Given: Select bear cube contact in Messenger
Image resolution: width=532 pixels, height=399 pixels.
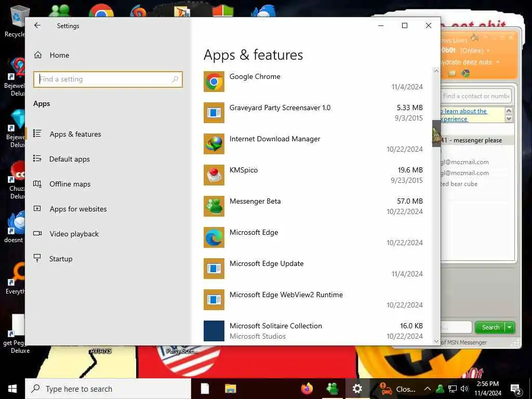Looking at the screenshot, I should click(459, 184).
